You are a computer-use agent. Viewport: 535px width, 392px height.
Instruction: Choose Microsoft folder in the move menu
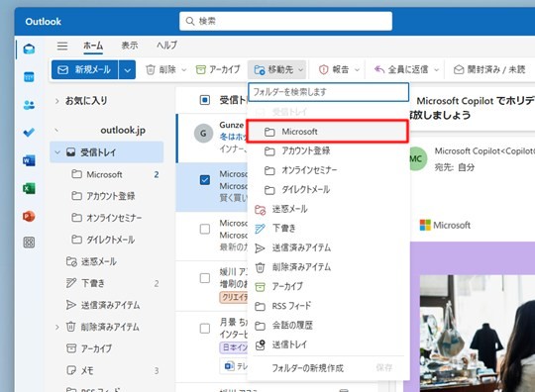pos(328,132)
